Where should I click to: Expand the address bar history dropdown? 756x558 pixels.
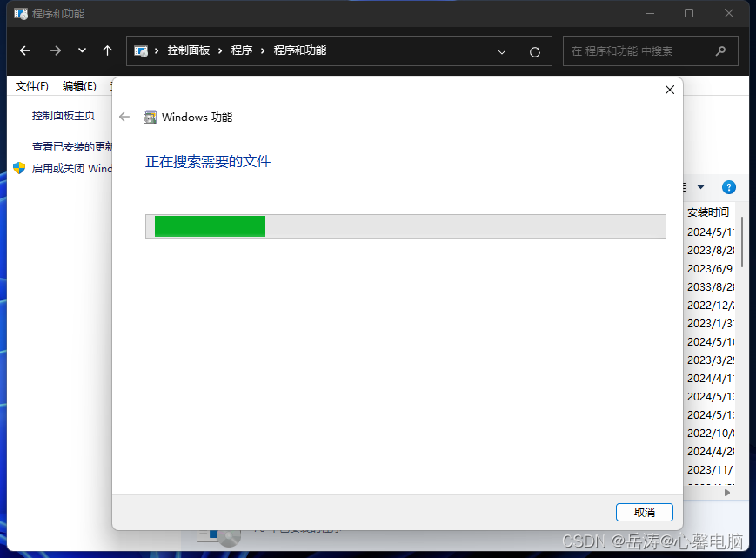[x=502, y=51]
